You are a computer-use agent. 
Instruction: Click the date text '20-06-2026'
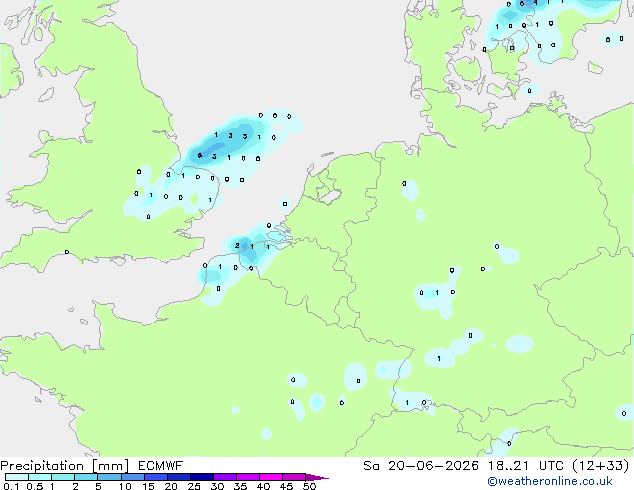433,466
